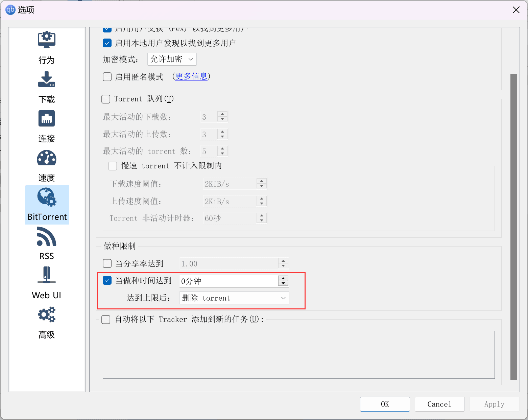Open the RSS feed icon
The width and height of the screenshot is (528, 420).
pyautogui.click(x=47, y=236)
